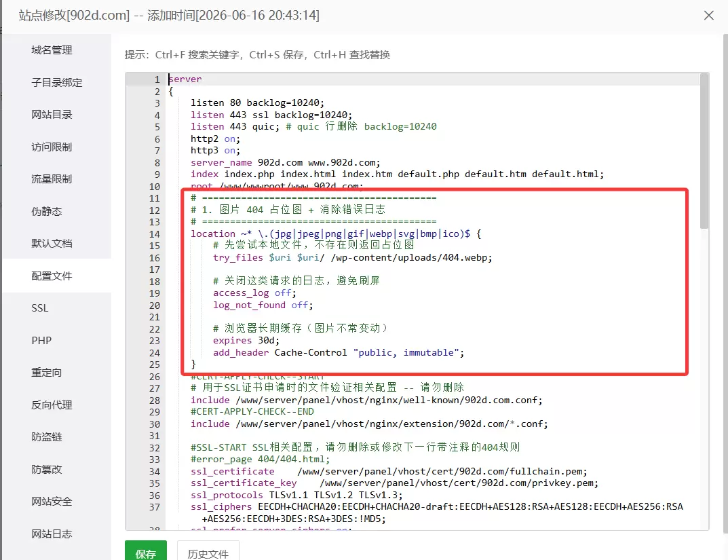View 网站日志 section

click(52, 534)
